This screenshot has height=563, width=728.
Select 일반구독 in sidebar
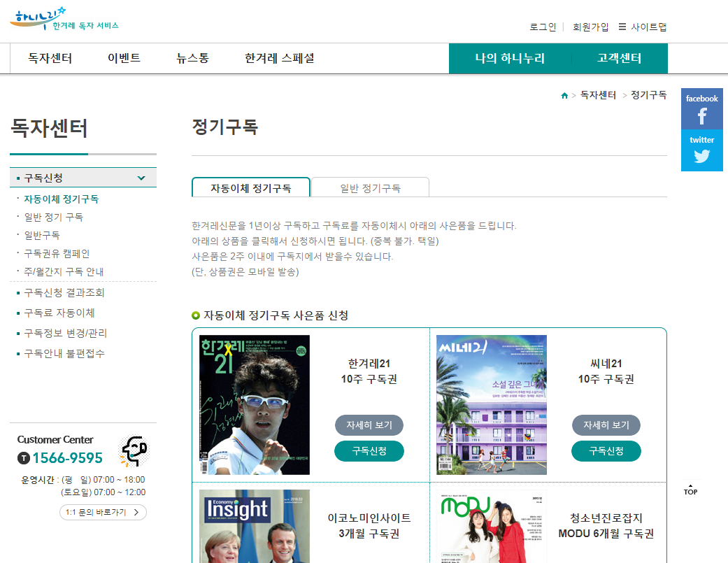coord(42,235)
